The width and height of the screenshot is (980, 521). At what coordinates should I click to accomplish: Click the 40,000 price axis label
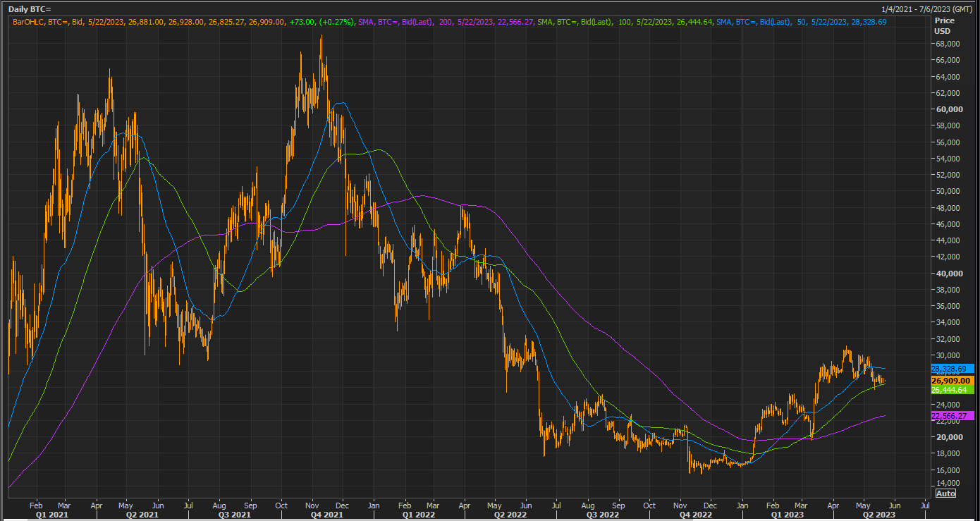[x=949, y=273]
